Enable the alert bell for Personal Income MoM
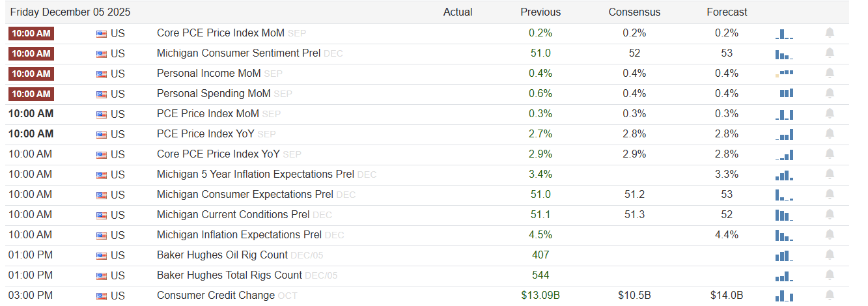This screenshot has width=868, height=306. (x=830, y=74)
